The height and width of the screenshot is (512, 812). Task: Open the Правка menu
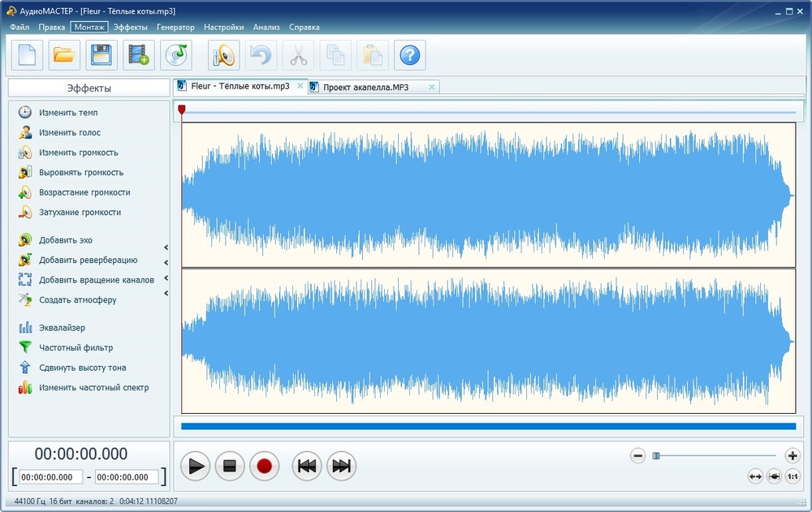tap(51, 27)
